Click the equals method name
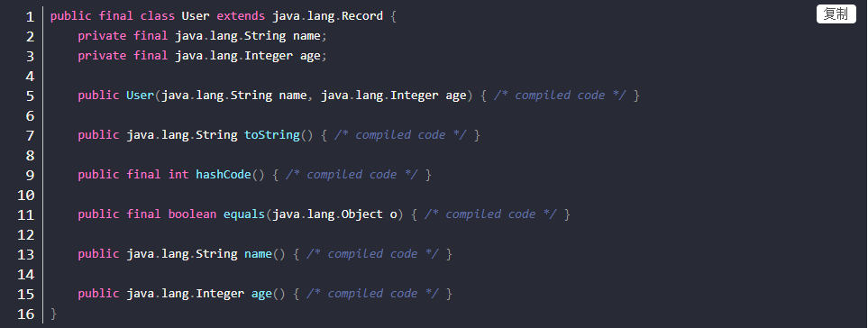 244,214
